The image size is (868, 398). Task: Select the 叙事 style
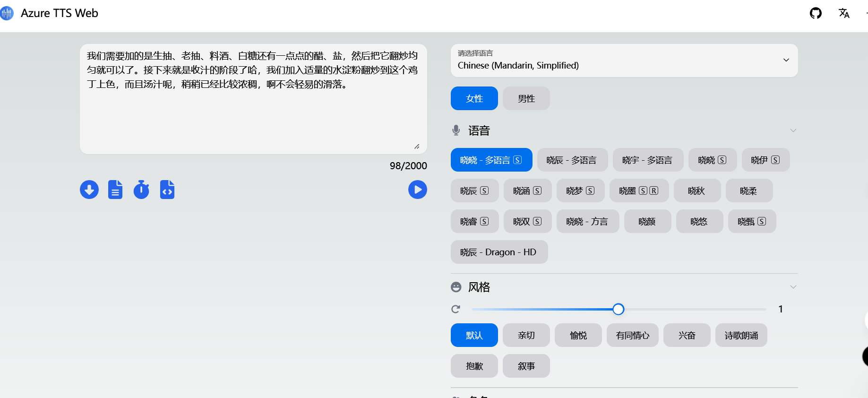526,366
